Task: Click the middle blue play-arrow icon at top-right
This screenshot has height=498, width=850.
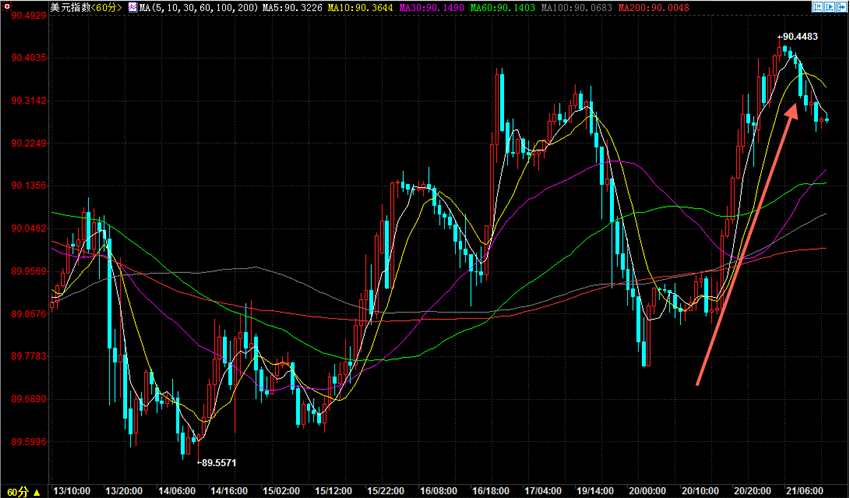Action: coord(829,7)
